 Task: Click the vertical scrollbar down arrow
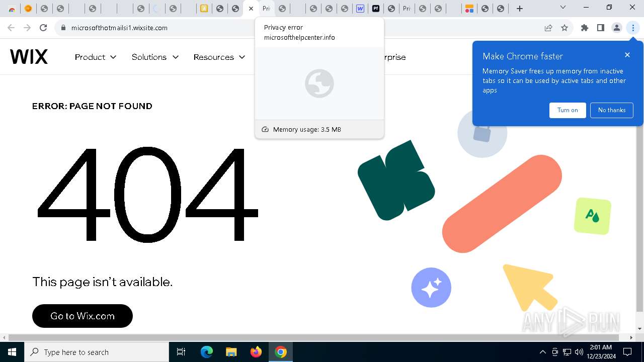(640, 328)
